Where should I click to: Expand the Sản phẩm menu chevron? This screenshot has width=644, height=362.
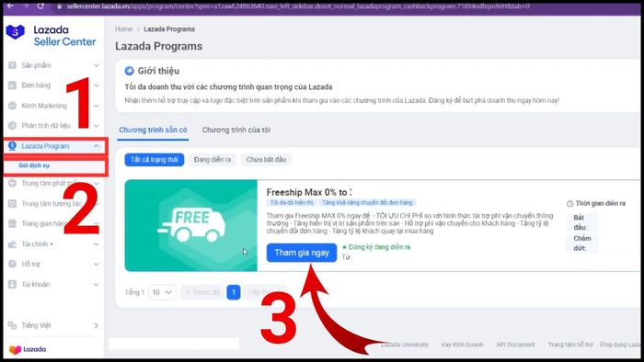(x=96, y=65)
